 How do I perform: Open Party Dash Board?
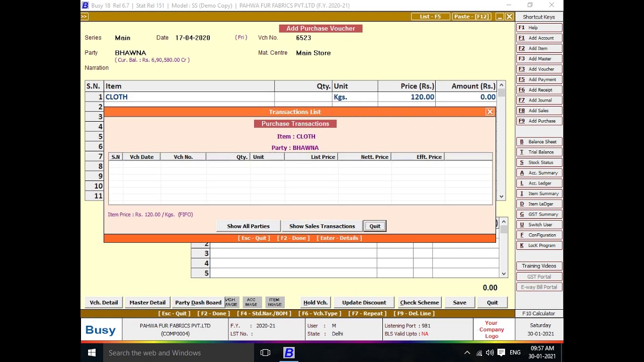pyautogui.click(x=198, y=303)
